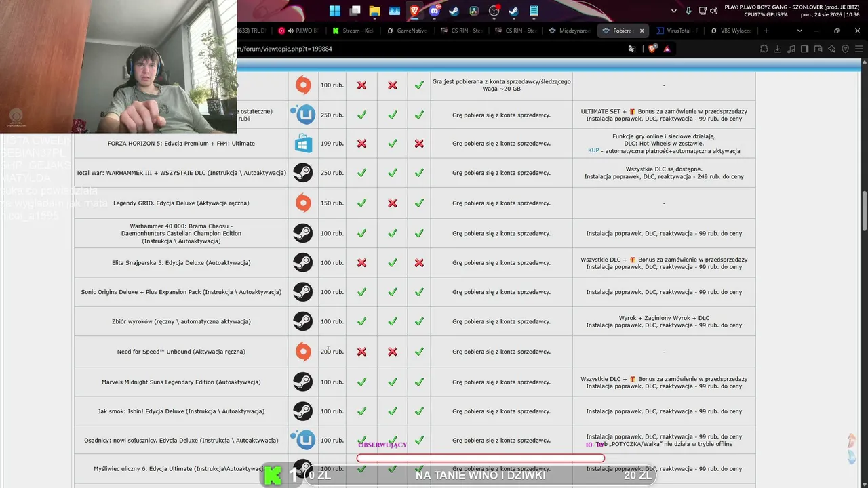Click the Jak smok: Ishin! title
The height and width of the screenshot is (488, 868).
(181, 411)
